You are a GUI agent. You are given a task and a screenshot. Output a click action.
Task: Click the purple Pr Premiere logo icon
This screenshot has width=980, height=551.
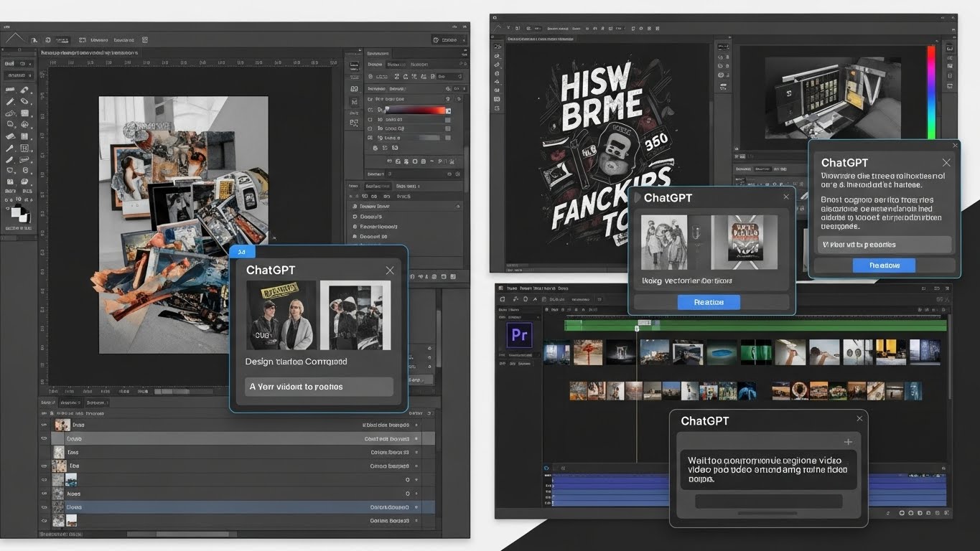(519, 335)
